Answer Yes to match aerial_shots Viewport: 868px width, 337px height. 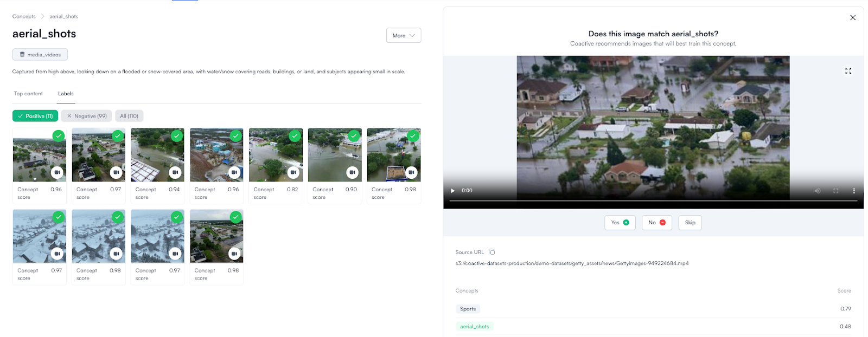click(x=620, y=223)
